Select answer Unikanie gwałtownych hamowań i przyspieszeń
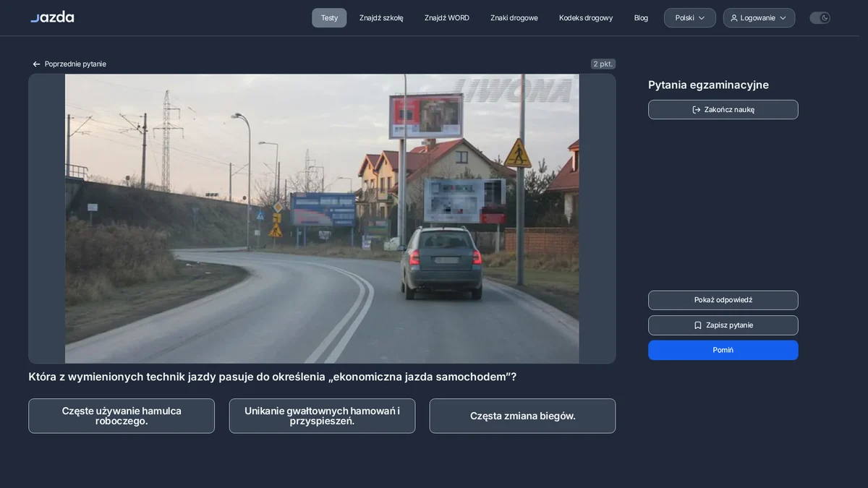 (x=322, y=416)
